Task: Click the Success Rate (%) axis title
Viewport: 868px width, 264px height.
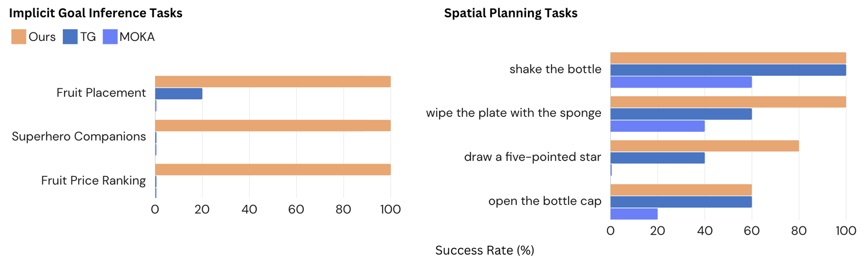Action: coord(484,250)
